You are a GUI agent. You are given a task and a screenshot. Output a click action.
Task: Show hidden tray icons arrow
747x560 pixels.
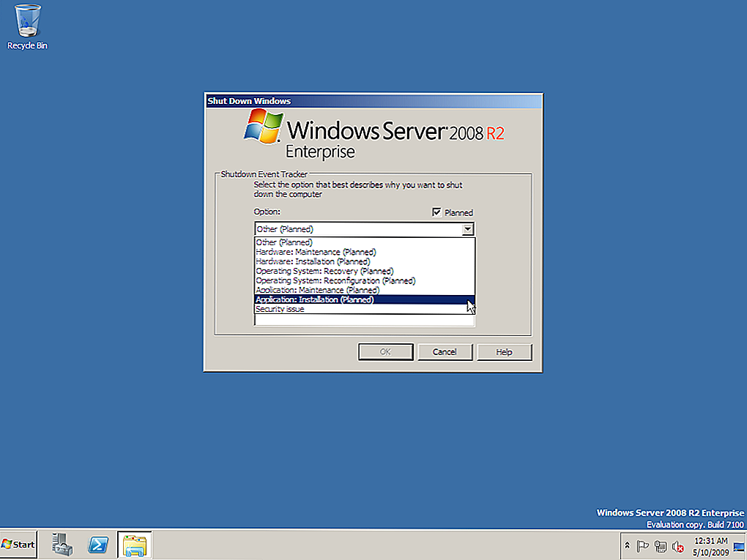click(627, 545)
